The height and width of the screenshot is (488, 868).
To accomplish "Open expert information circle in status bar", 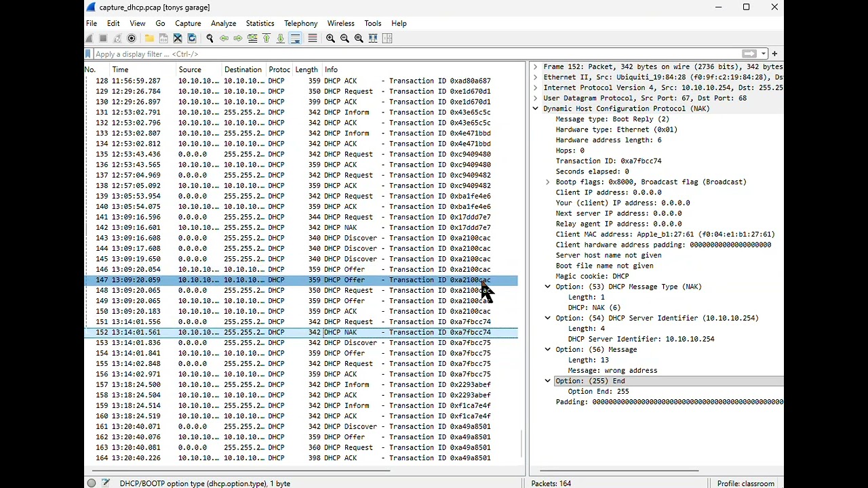I will click(92, 483).
